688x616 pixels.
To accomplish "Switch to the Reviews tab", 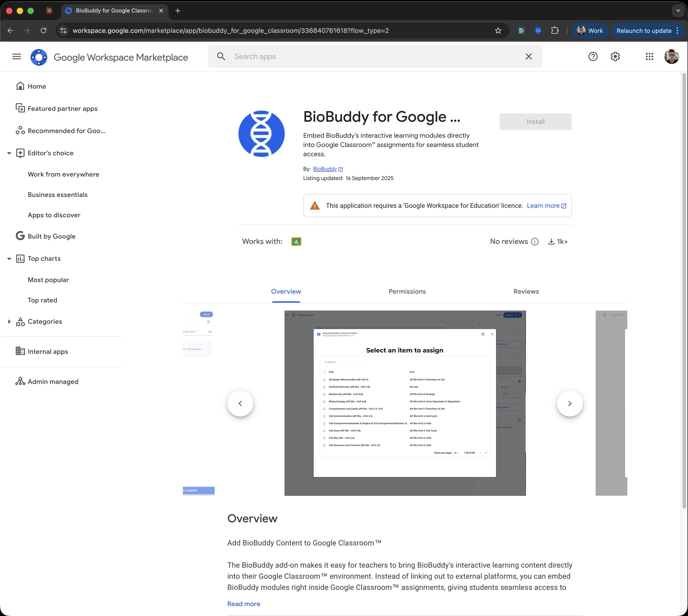I will point(526,291).
